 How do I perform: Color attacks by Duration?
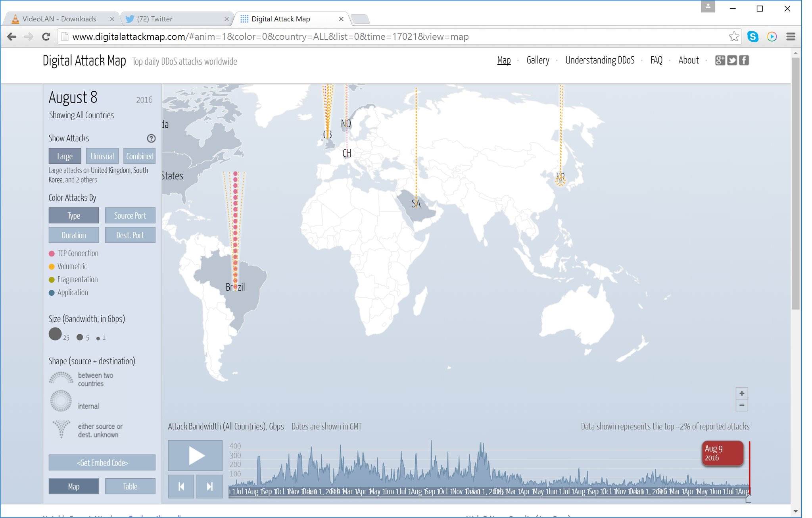[x=74, y=235]
